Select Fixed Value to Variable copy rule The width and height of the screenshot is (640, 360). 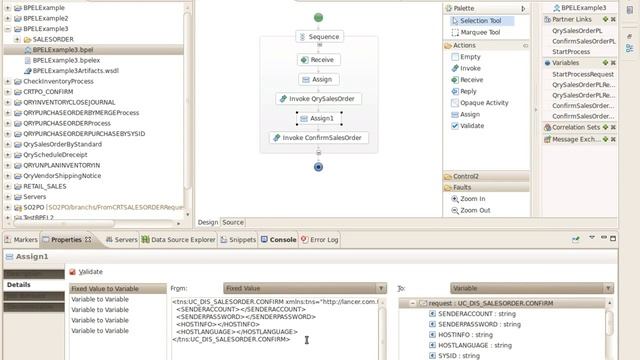(x=118, y=289)
